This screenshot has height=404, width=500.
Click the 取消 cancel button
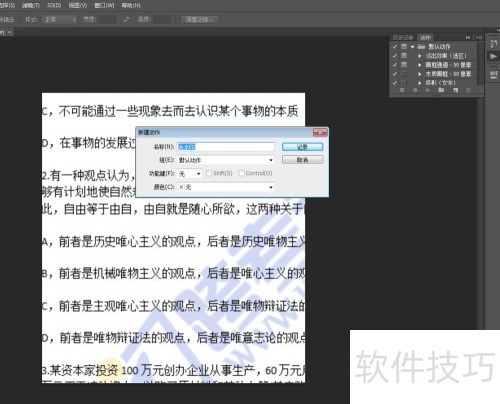tap(302, 160)
